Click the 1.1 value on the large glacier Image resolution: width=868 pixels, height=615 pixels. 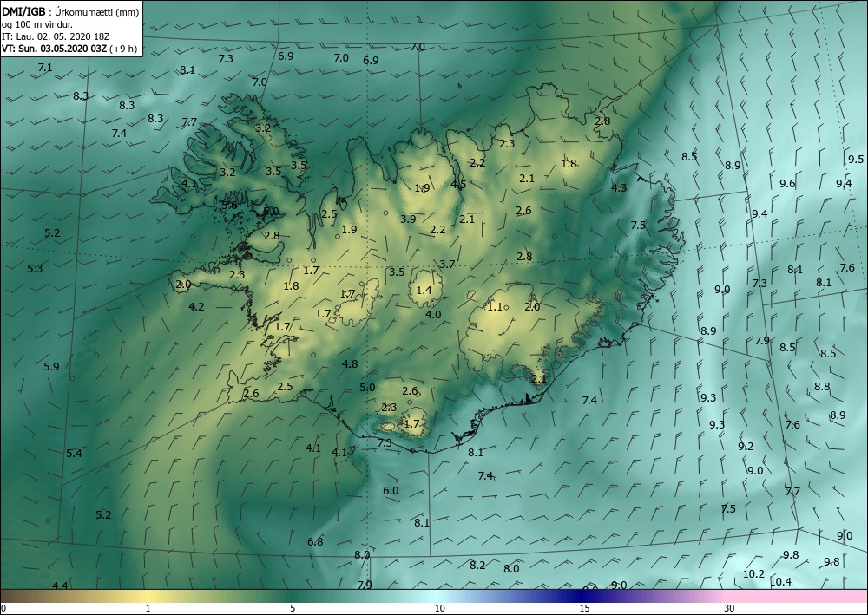[x=495, y=306]
